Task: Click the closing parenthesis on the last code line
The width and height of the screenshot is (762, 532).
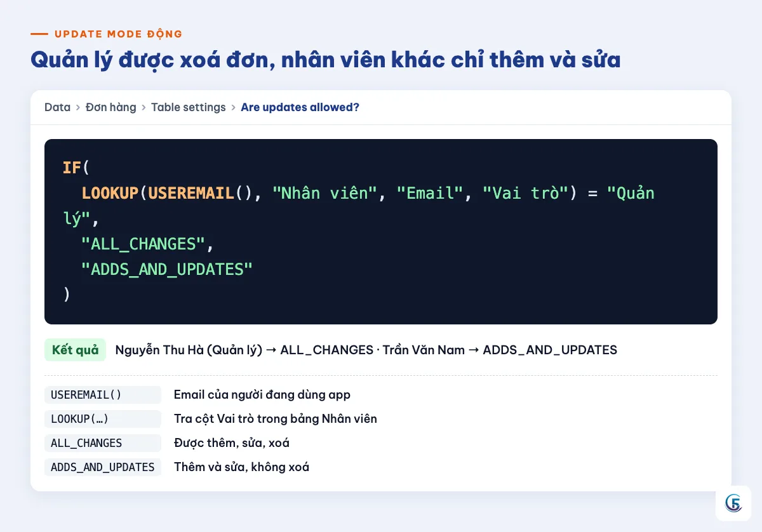Action: pyautogui.click(x=67, y=295)
